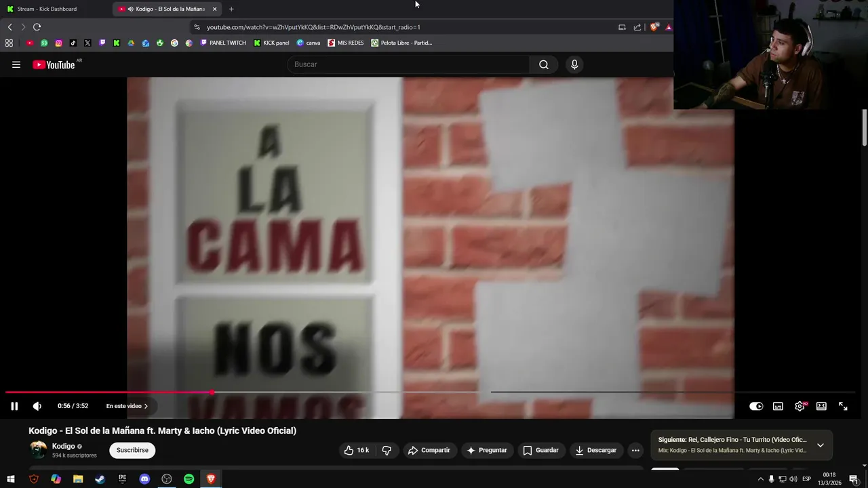Go to YouTube home via logo
Image resolution: width=868 pixels, height=488 pixels.
click(54, 64)
